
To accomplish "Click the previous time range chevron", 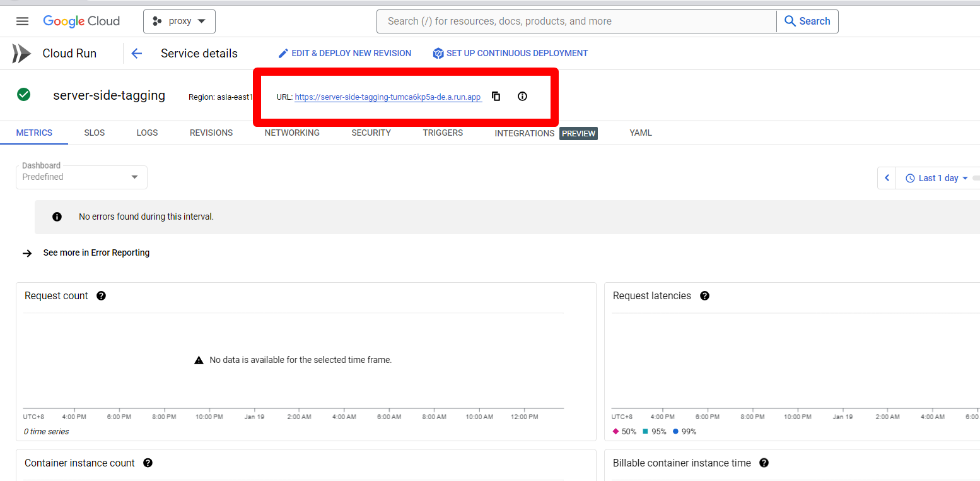I will coord(887,178).
